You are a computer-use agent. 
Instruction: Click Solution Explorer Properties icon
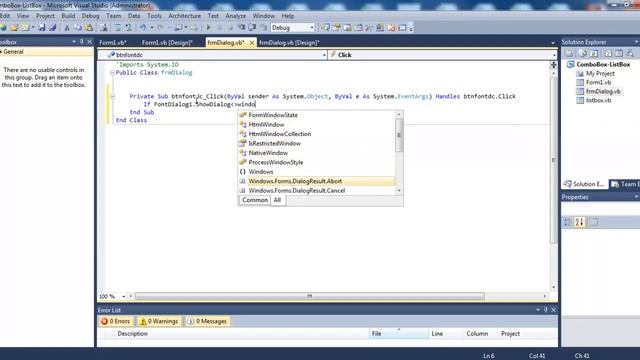click(569, 53)
